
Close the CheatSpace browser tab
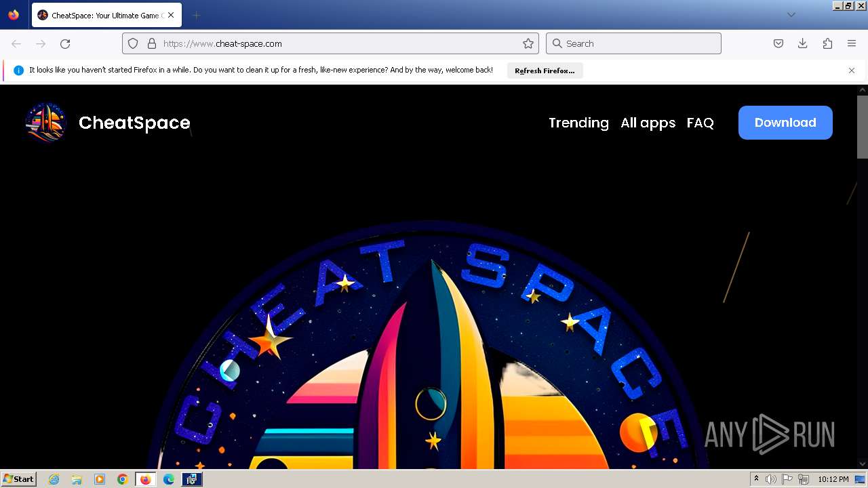tap(170, 15)
